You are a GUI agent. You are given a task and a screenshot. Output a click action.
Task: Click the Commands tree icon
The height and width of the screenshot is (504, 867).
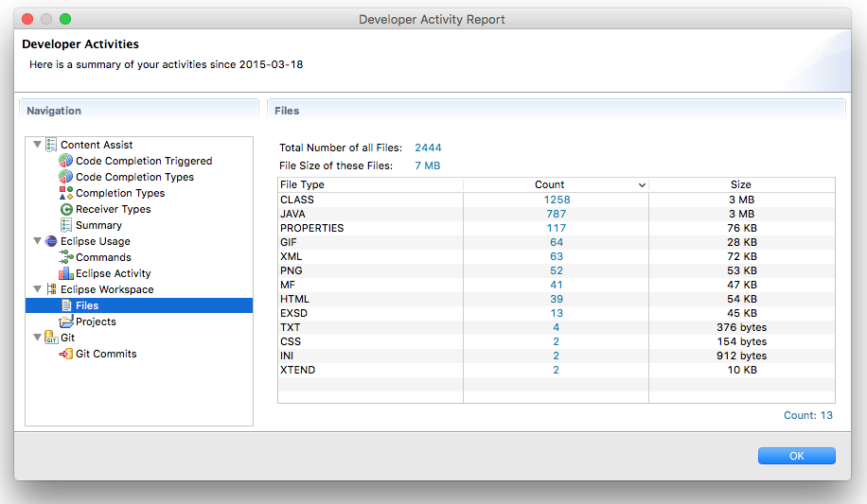[66, 258]
